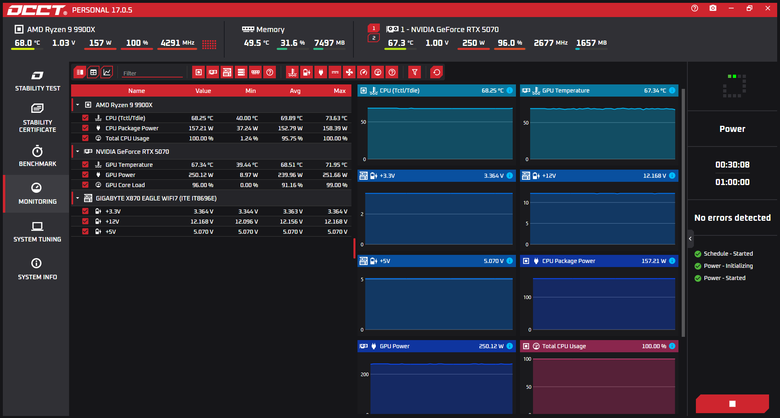Click 'No errors detected' status text
This screenshot has height=418, width=780.
coord(732,217)
